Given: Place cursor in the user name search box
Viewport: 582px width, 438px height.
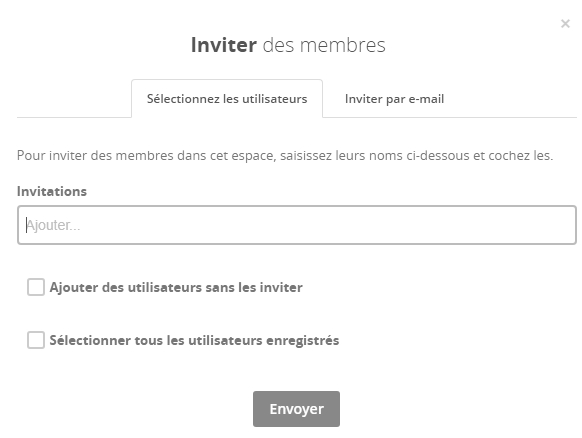Looking at the screenshot, I should click(x=297, y=225).
